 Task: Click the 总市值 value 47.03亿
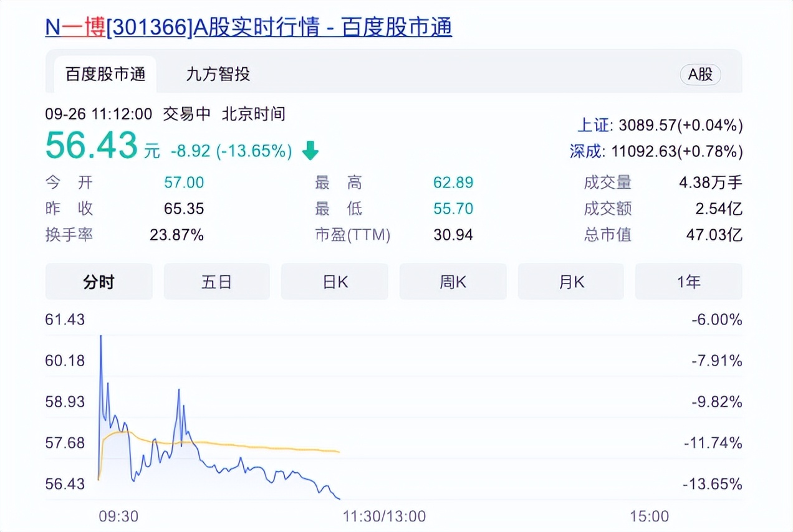(x=718, y=235)
